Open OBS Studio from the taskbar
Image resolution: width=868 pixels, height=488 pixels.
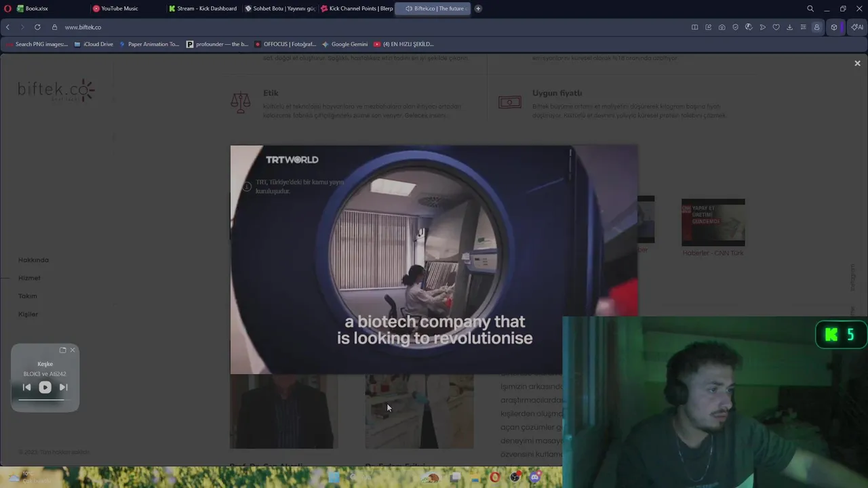(x=515, y=477)
